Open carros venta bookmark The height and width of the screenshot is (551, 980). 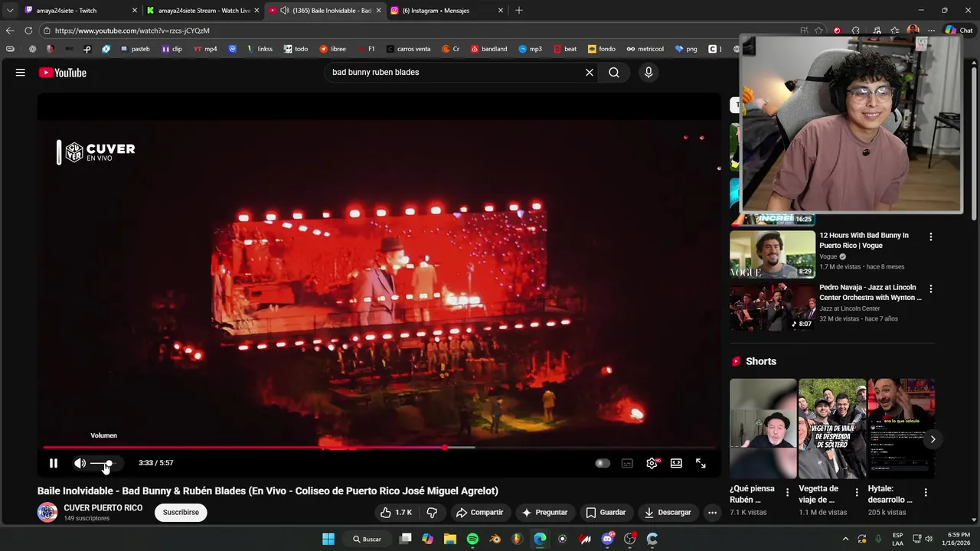(x=408, y=49)
